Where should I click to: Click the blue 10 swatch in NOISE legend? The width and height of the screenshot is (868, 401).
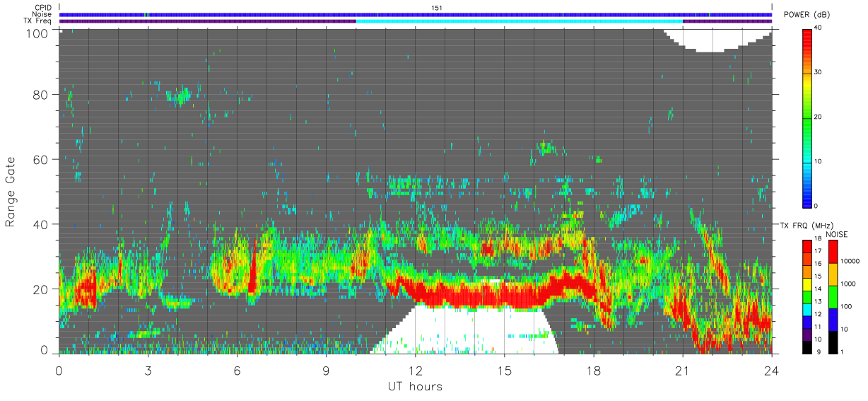click(x=833, y=320)
